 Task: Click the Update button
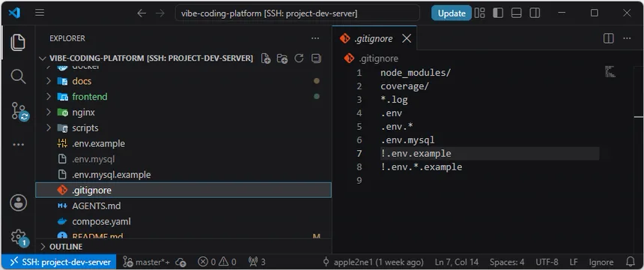tap(451, 13)
